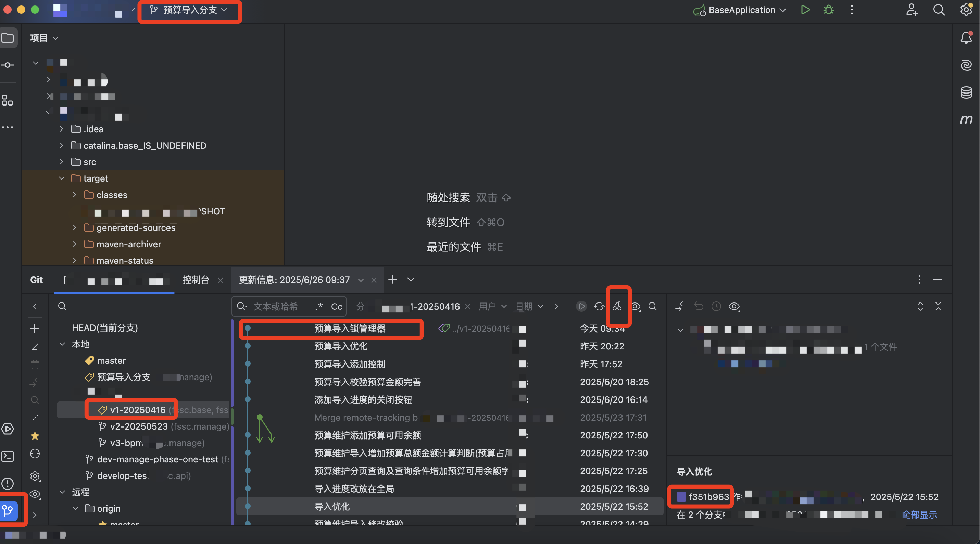
Task: Open the Database tool on the right sidebar
Action: [966, 92]
